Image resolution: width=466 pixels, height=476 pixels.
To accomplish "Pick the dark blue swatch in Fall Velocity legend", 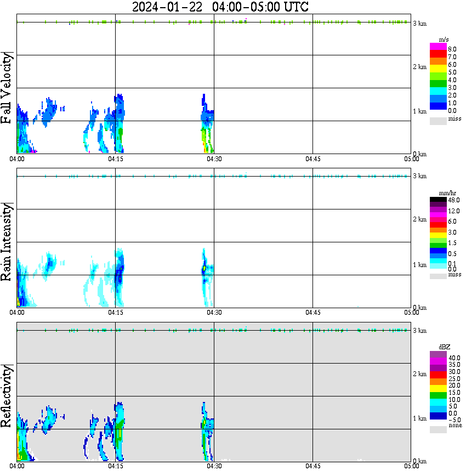I will pyautogui.click(x=438, y=106).
